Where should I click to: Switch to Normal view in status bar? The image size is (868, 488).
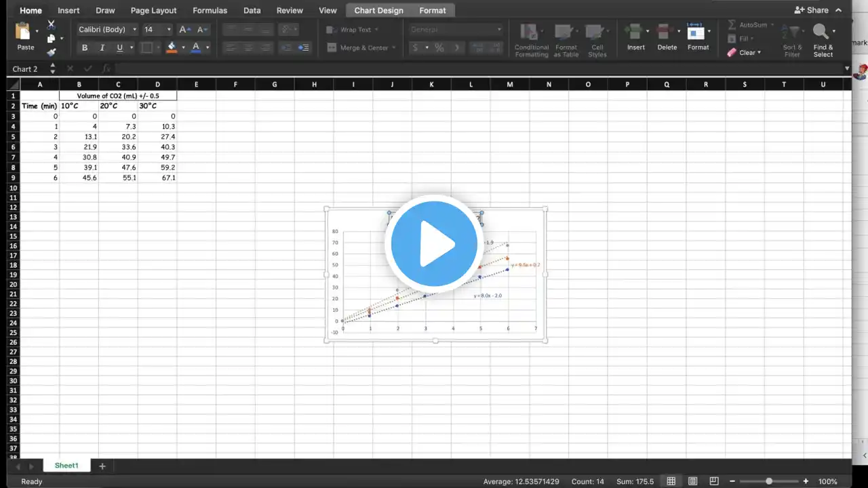point(671,481)
